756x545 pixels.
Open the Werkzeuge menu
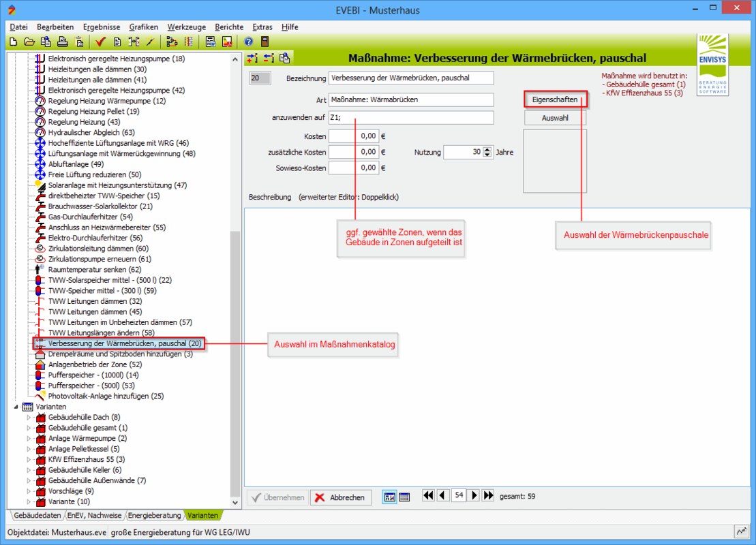[186, 27]
